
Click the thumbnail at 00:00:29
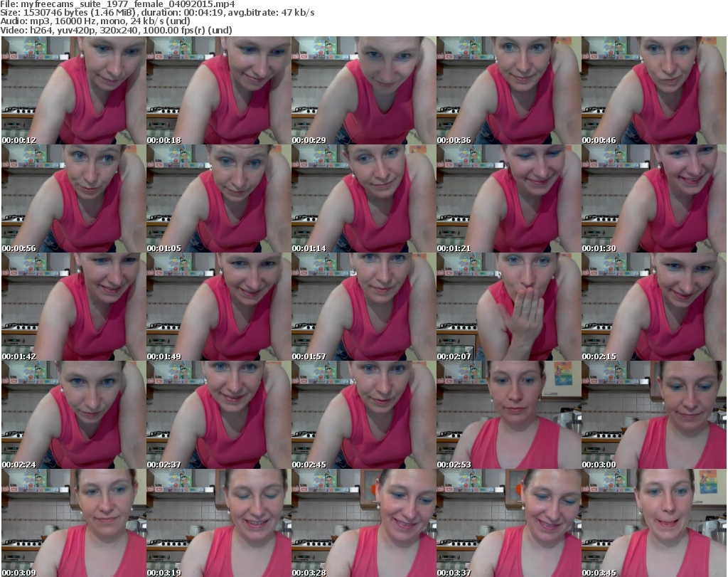(x=363, y=90)
